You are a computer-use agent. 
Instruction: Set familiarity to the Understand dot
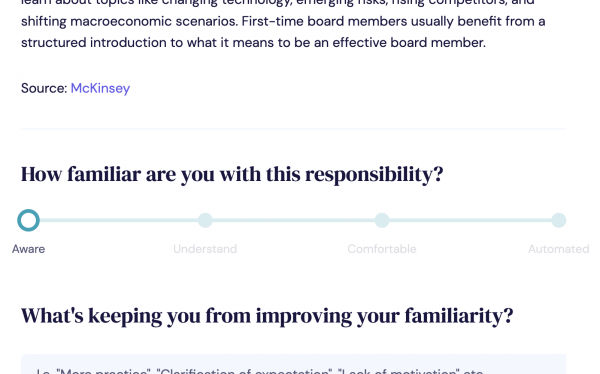[205, 220]
